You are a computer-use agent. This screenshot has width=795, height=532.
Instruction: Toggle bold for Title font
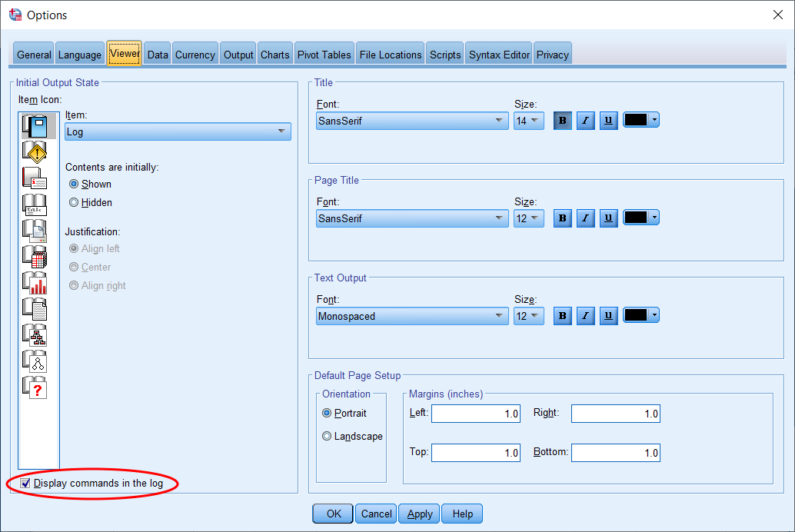(x=563, y=121)
